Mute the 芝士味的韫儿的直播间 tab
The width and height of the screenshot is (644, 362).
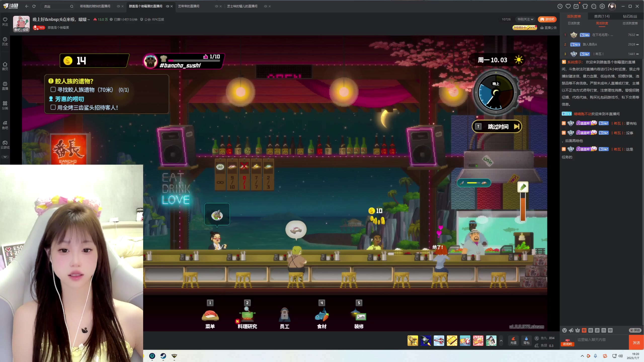pos(265,6)
